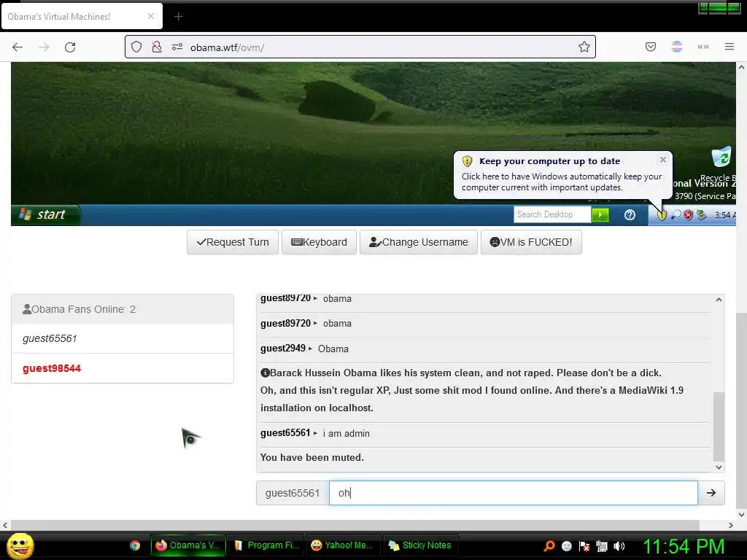
Task: Click the 11:54 PM host clock
Action: point(684,547)
